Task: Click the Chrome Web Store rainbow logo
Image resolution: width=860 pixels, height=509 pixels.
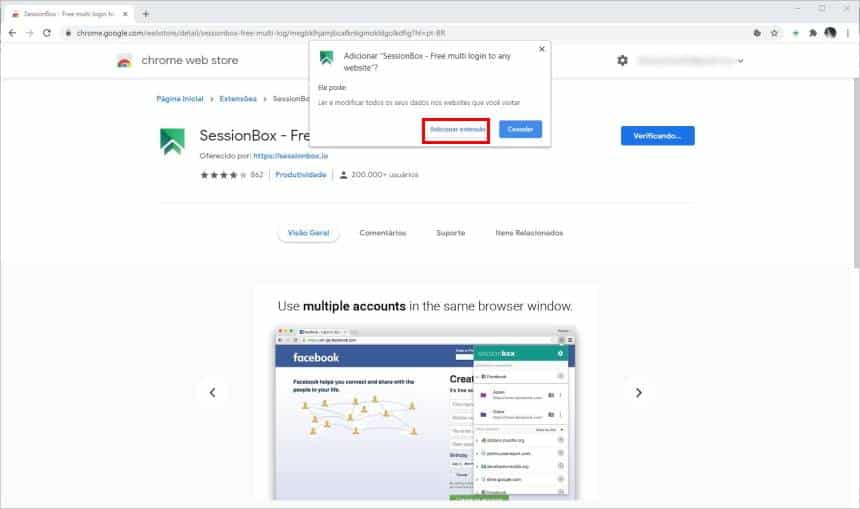Action: point(125,61)
